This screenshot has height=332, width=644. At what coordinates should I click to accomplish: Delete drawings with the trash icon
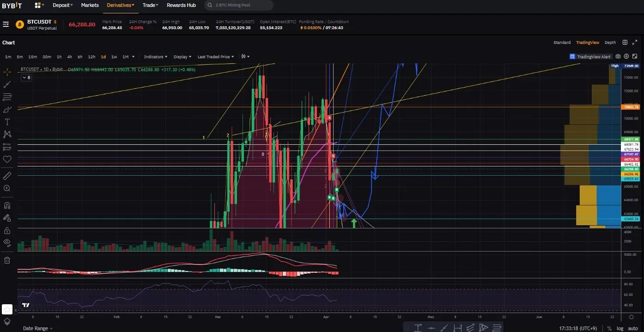pos(7,260)
